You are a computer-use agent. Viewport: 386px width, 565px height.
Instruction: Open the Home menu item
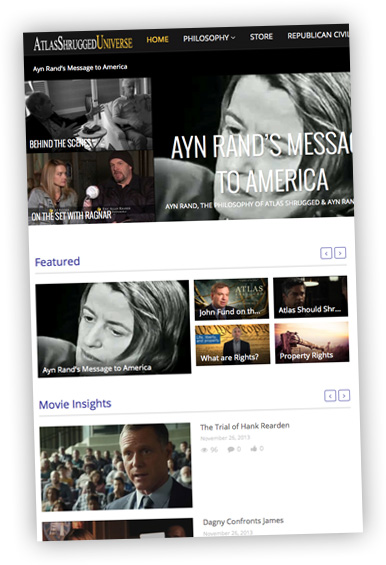(x=157, y=39)
